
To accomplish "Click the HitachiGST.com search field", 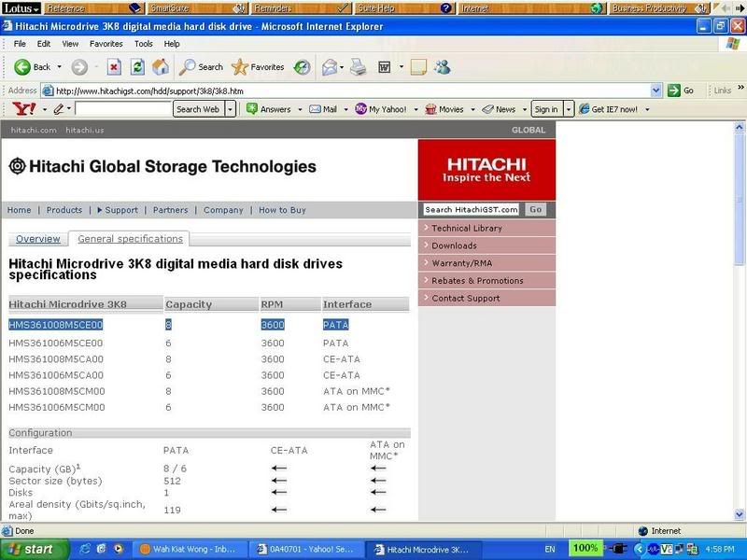I will [472, 210].
